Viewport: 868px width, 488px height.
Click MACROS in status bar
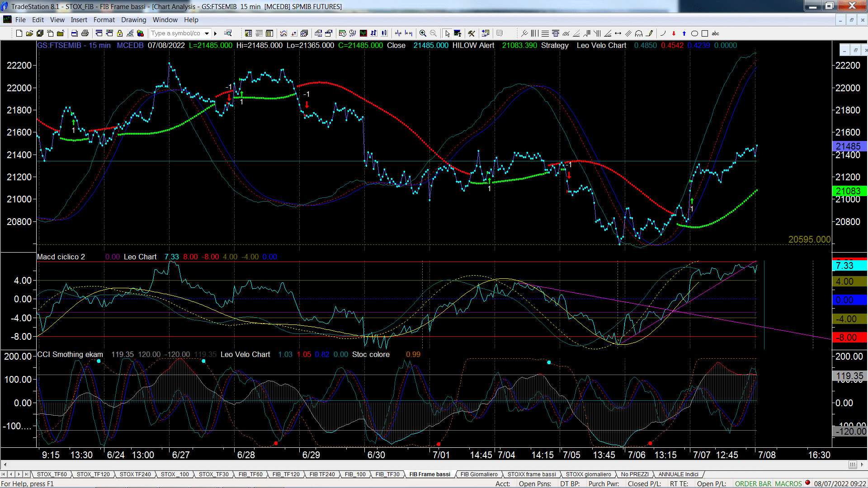tap(788, 483)
